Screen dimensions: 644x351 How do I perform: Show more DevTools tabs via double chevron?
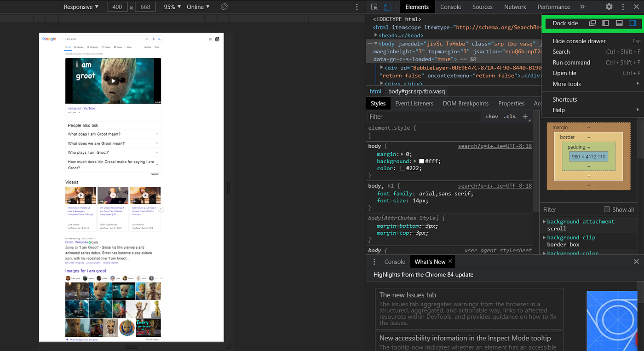582,7
